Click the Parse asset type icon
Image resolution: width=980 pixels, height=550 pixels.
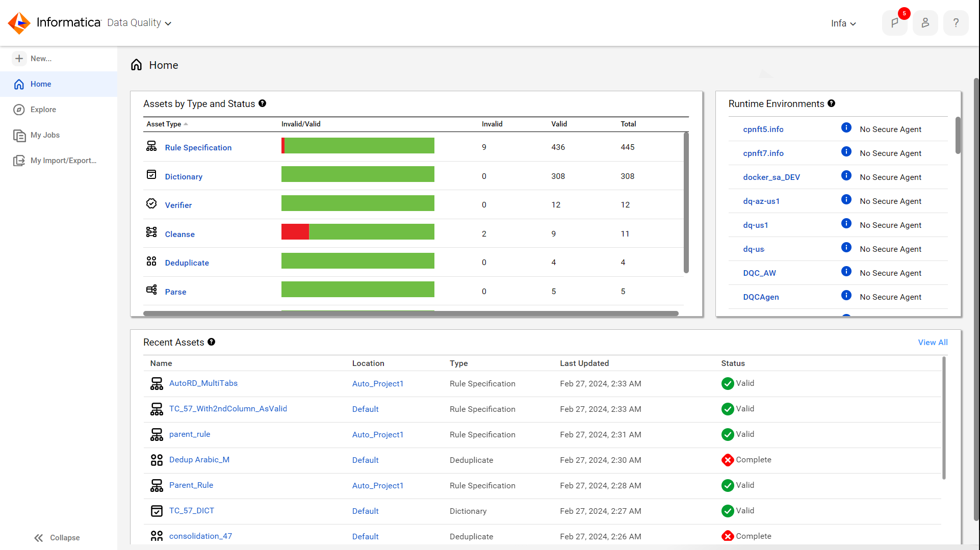point(151,290)
